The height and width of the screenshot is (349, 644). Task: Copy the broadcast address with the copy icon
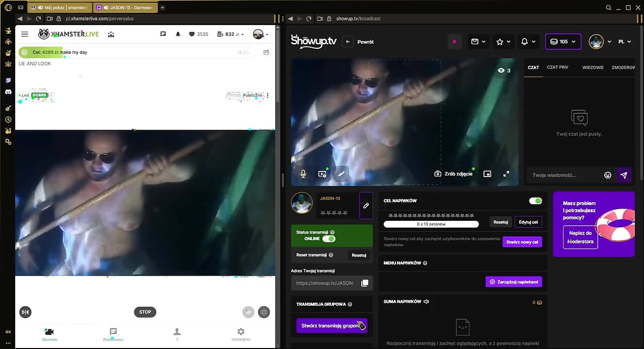pyautogui.click(x=365, y=283)
